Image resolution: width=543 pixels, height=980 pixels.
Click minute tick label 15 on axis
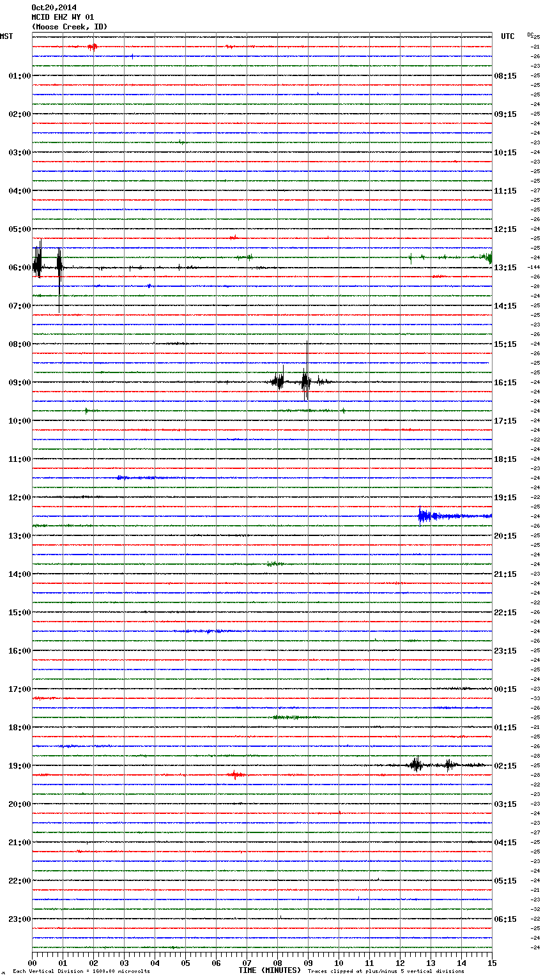[492, 963]
